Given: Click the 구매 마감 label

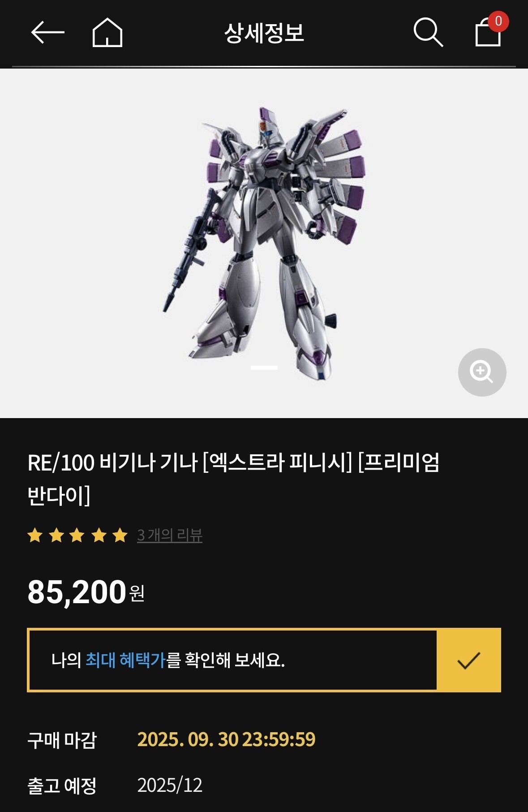Looking at the screenshot, I should click(62, 740).
